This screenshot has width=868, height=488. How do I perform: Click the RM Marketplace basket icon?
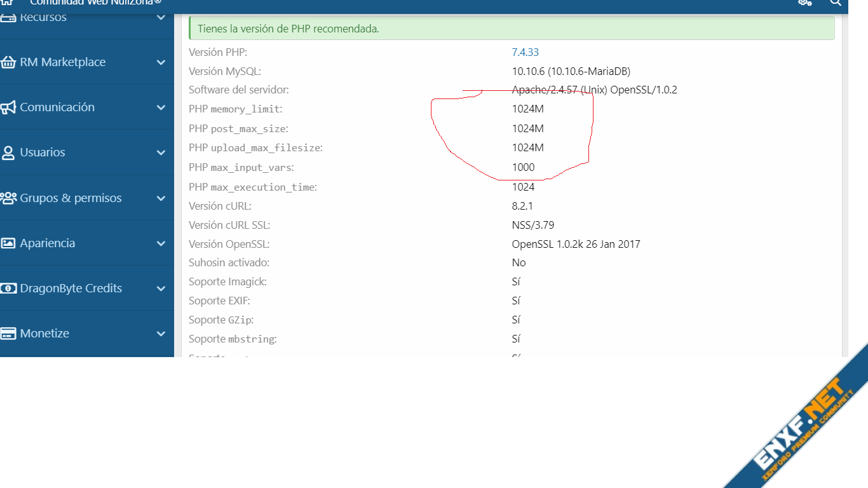coord(8,62)
